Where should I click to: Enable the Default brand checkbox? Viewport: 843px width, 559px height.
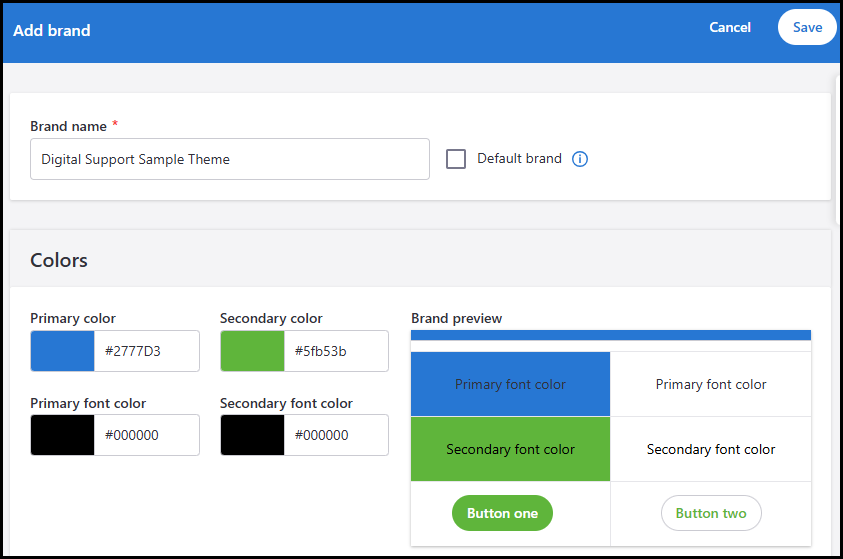pyautogui.click(x=456, y=159)
